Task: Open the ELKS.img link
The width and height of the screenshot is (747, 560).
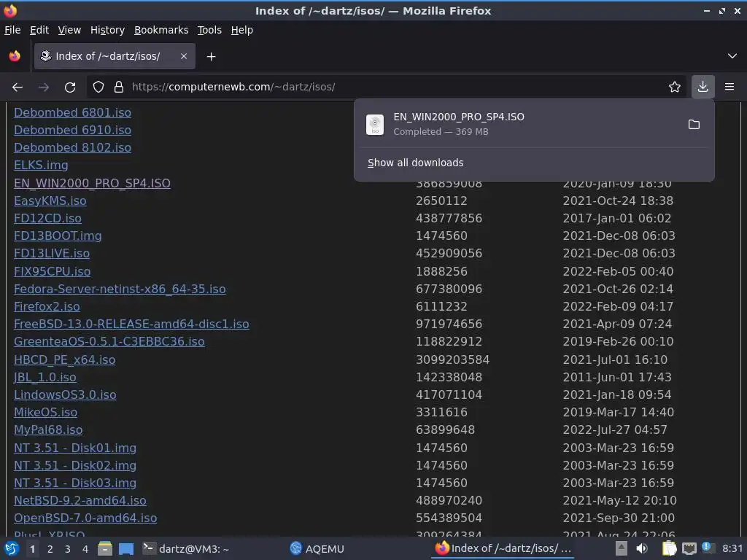Action: 41,166
